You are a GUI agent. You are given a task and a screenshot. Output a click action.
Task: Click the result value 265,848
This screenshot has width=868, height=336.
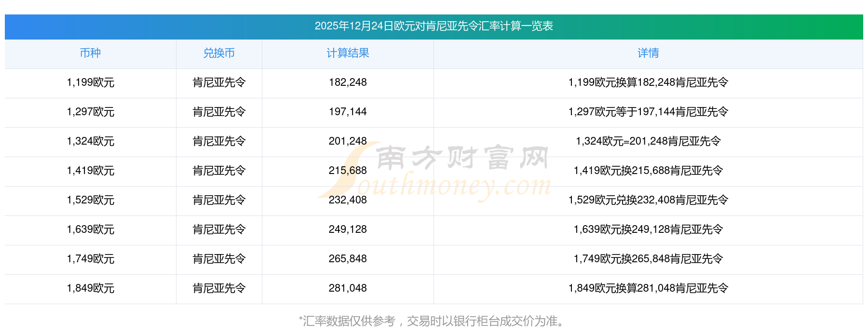pyautogui.click(x=348, y=259)
